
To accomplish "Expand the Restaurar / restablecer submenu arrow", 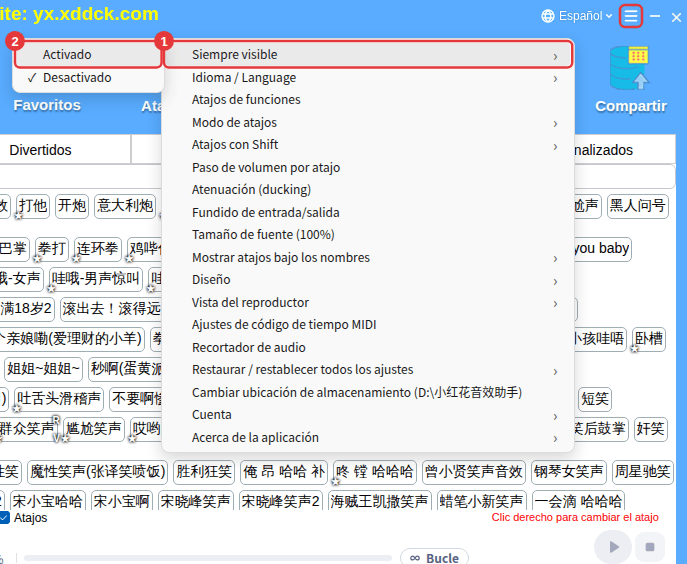I will point(555,372).
